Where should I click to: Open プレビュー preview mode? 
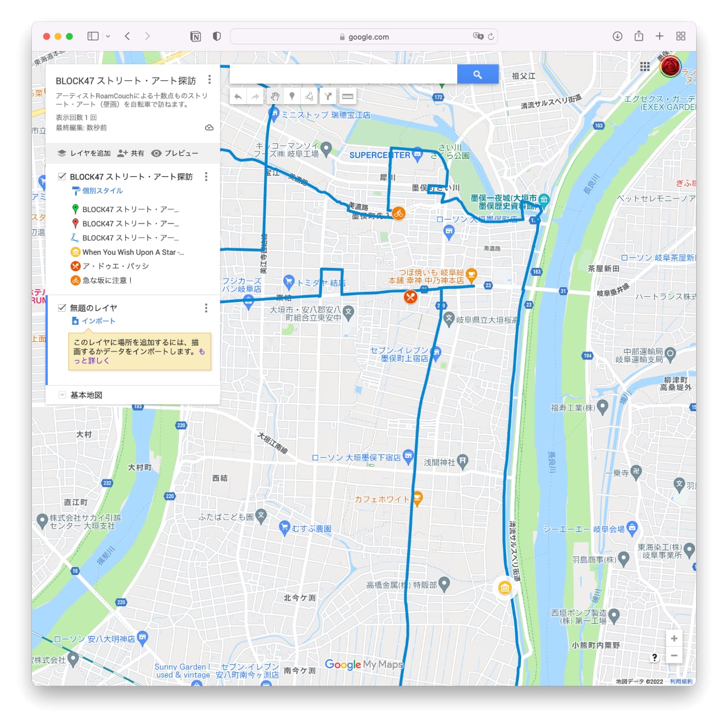pyautogui.click(x=175, y=153)
